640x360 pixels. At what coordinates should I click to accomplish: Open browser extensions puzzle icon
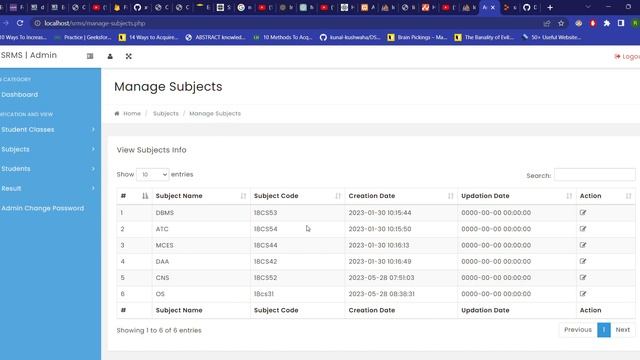click(607, 23)
